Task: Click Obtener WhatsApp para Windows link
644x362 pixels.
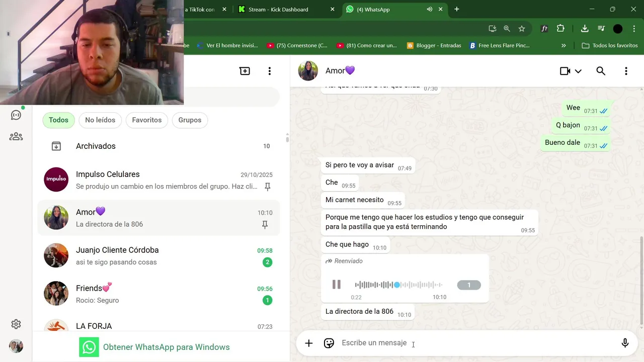Action: 167,347
